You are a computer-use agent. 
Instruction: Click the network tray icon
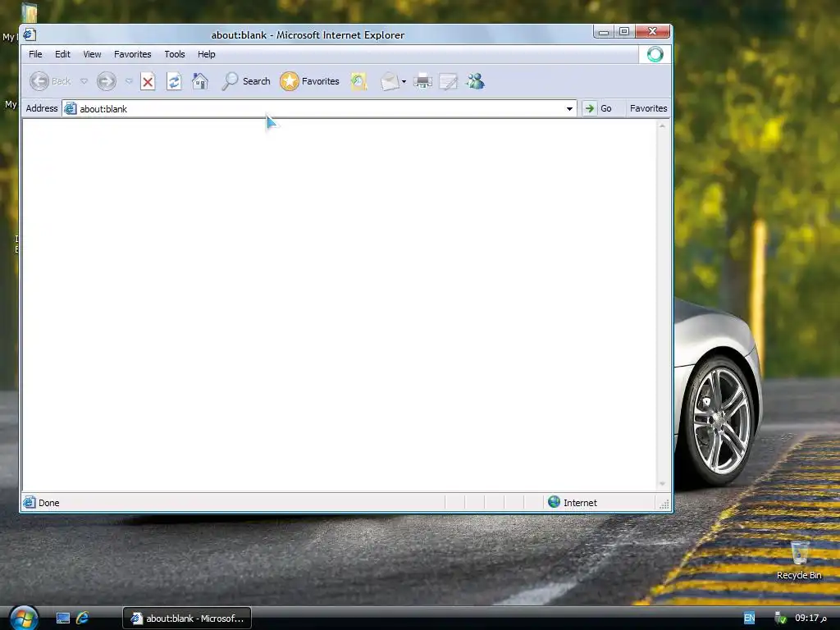click(780, 619)
